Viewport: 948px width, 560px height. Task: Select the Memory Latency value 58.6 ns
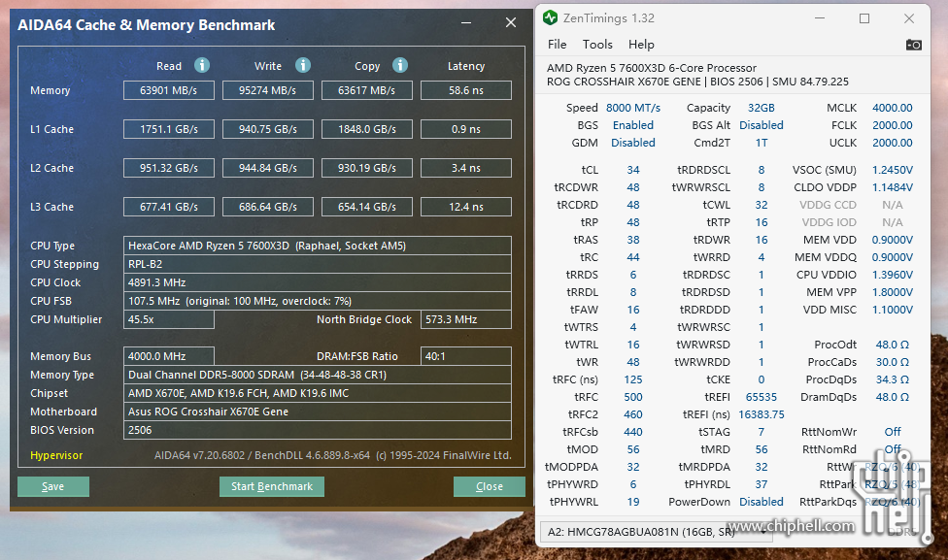point(466,90)
